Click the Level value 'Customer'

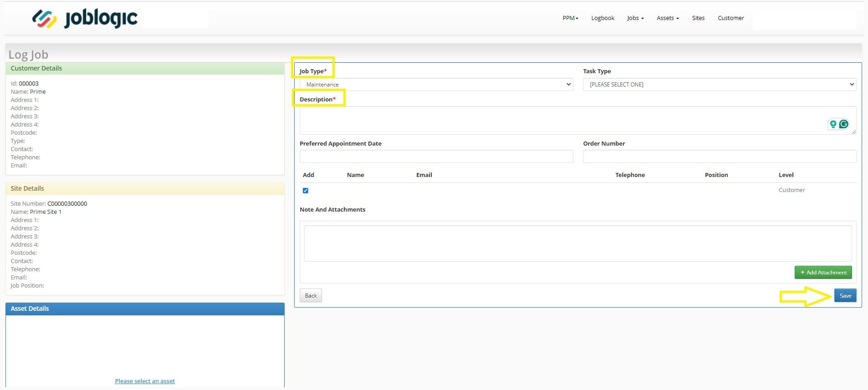point(791,190)
